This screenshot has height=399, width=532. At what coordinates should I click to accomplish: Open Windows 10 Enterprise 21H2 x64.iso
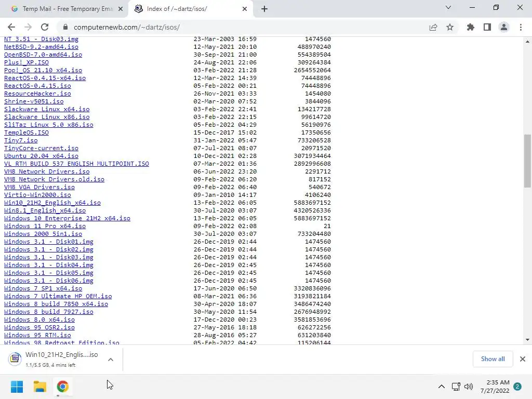coord(67,219)
